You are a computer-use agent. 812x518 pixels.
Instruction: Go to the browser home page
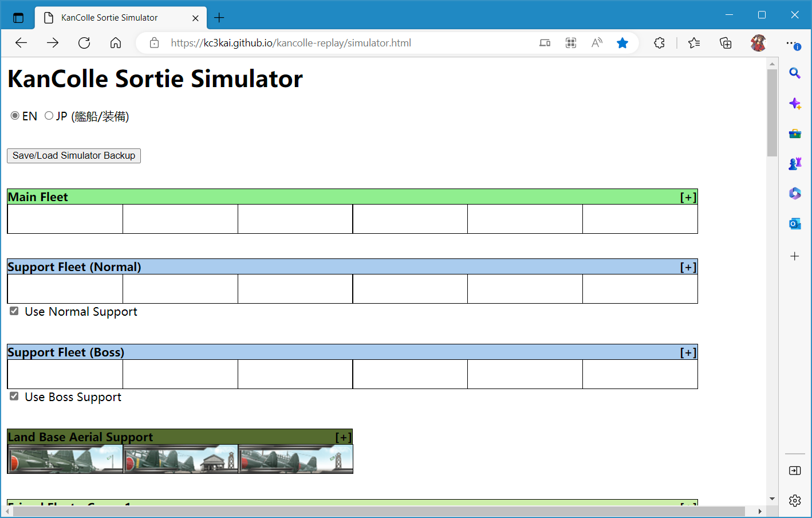(116, 43)
